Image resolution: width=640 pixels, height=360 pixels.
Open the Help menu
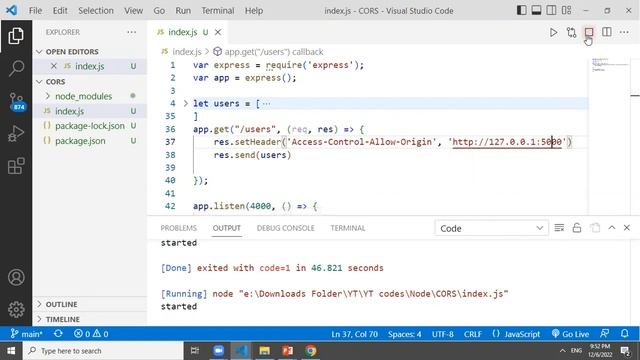coord(254,11)
